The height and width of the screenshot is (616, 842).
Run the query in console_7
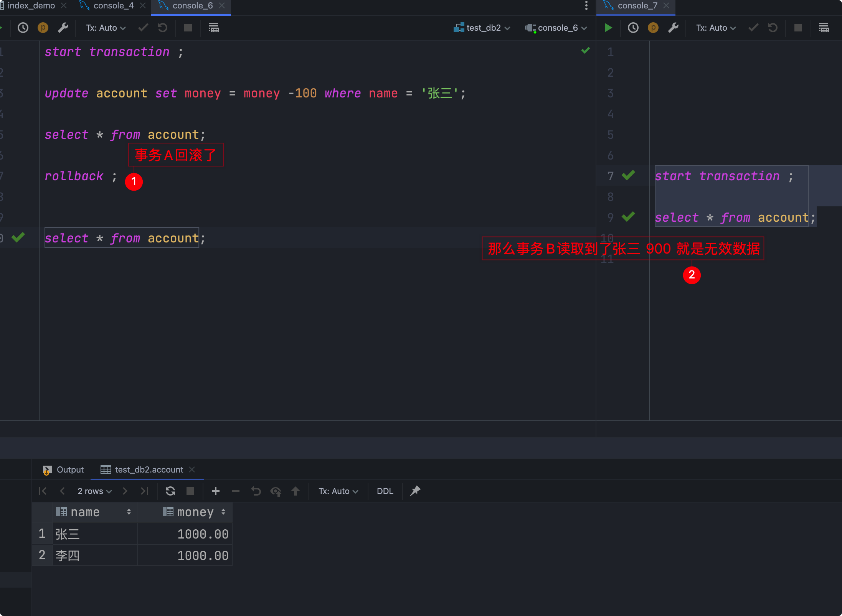608,28
